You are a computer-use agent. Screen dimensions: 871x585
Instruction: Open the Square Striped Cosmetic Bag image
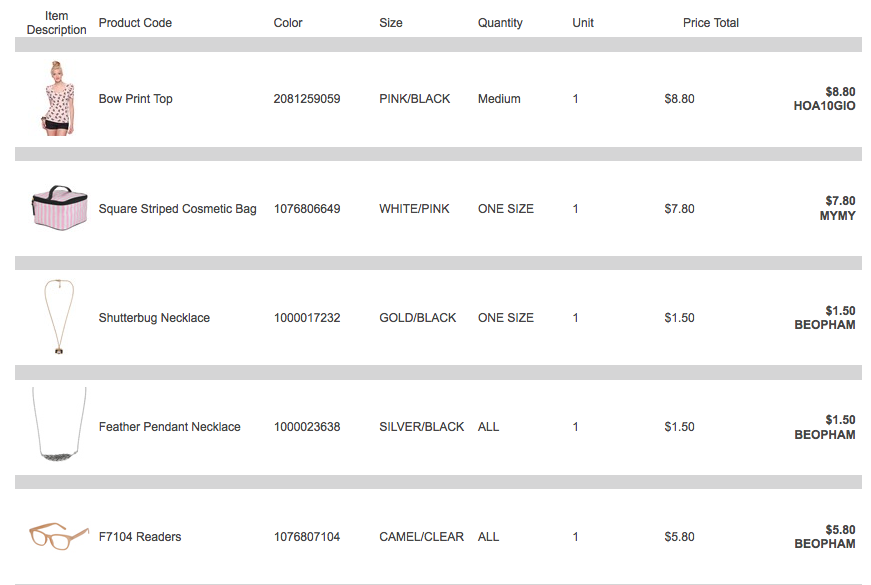coord(59,208)
